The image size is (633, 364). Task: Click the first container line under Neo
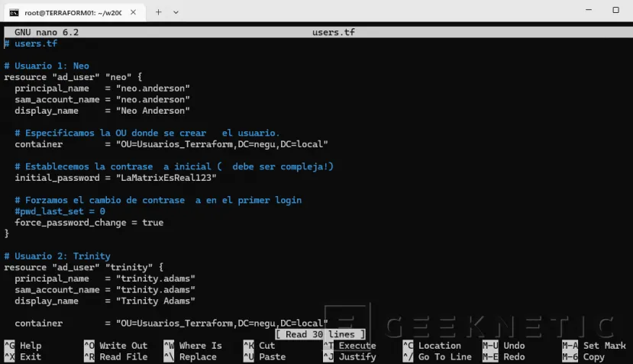tap(171, 144)
